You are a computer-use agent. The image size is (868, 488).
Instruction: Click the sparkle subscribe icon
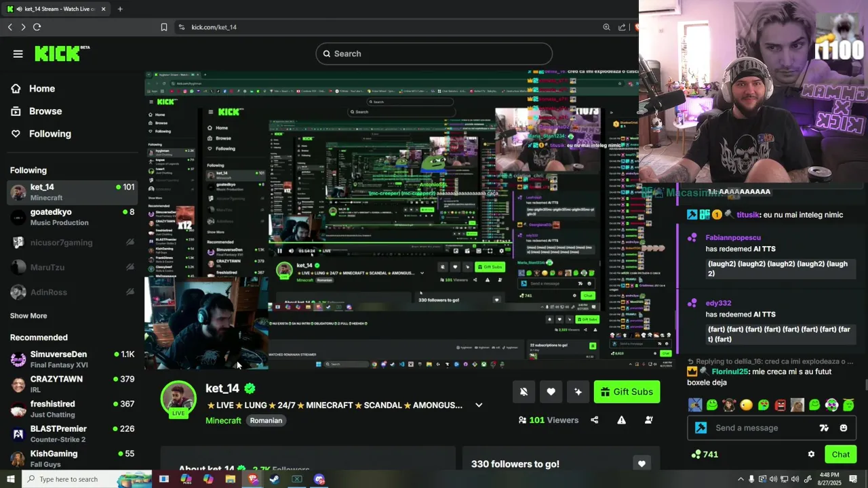click(578, 392)
